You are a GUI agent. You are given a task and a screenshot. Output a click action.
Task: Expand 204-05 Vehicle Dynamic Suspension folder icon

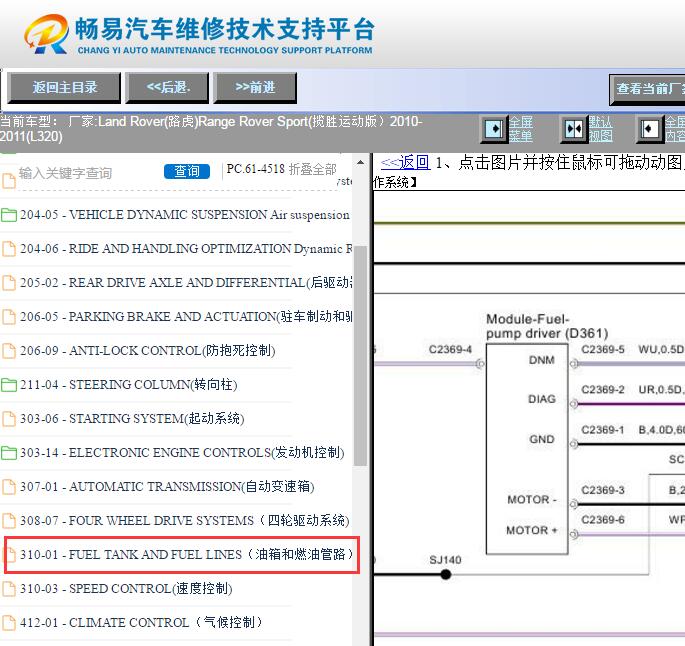point(9,215)
